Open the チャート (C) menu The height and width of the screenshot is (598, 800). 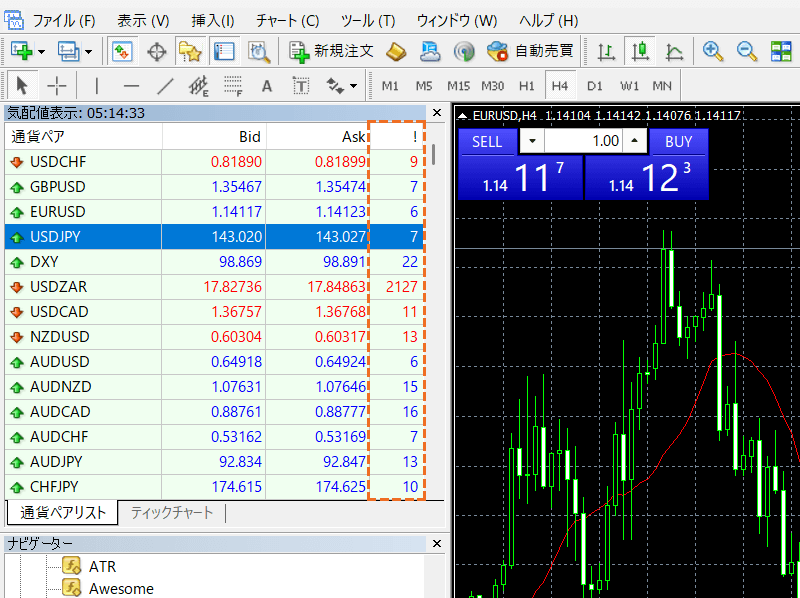tap(288, 21)
